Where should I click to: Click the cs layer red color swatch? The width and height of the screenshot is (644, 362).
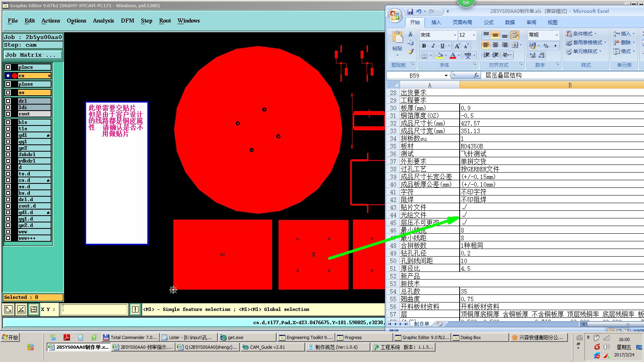(x=14, y=76)
